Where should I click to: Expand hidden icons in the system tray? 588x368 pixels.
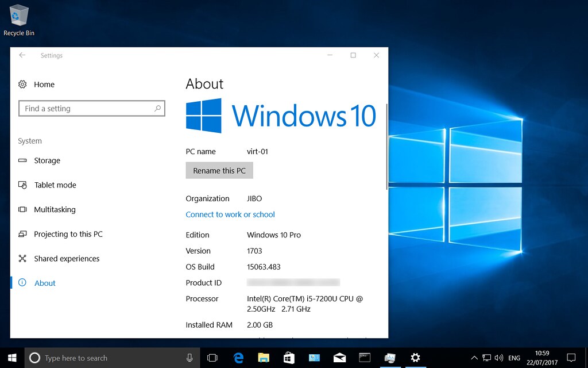pos(474,357)
